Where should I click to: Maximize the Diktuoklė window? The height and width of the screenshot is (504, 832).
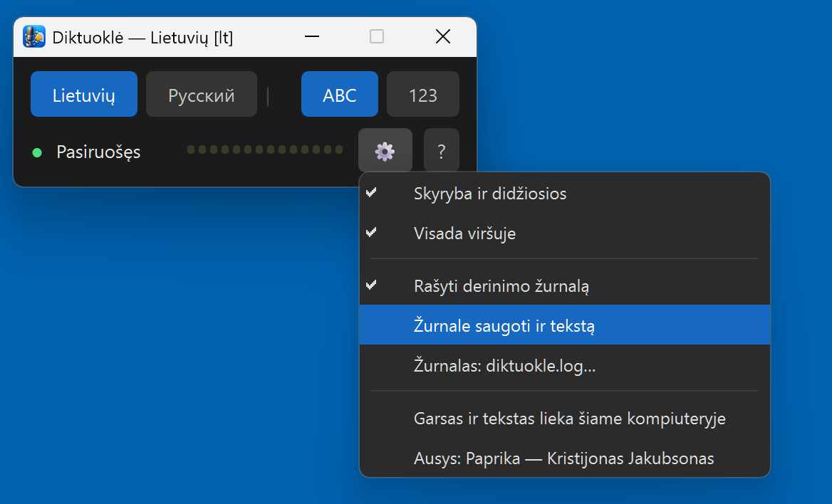point(377,36)
